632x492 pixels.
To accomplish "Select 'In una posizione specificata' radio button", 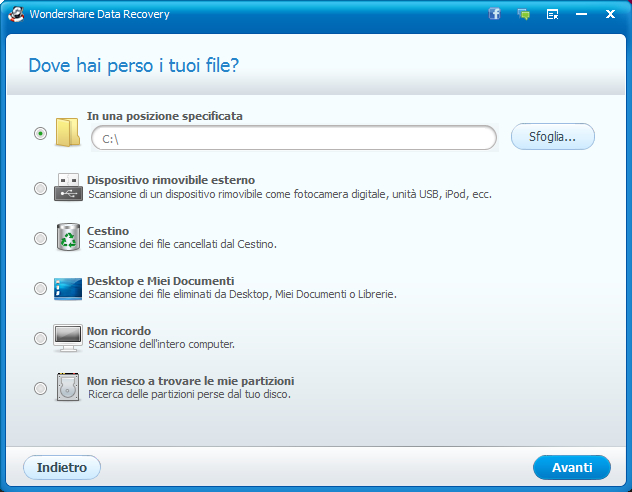I will pos(40,133).
